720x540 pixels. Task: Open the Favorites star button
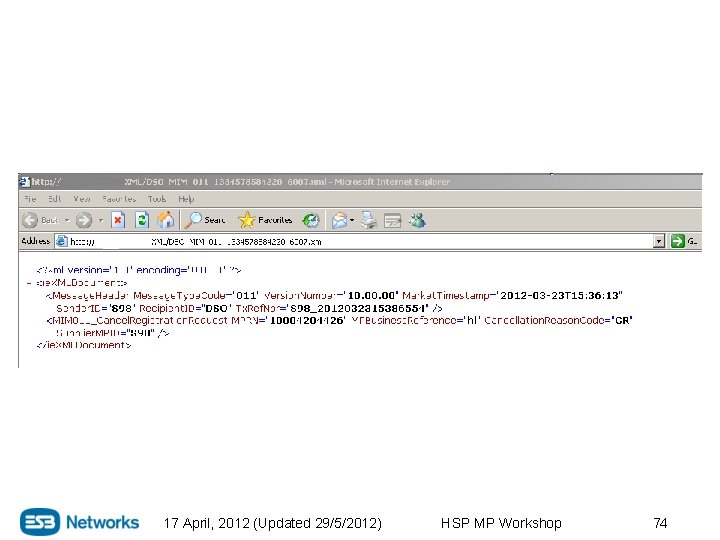[265, 220]
